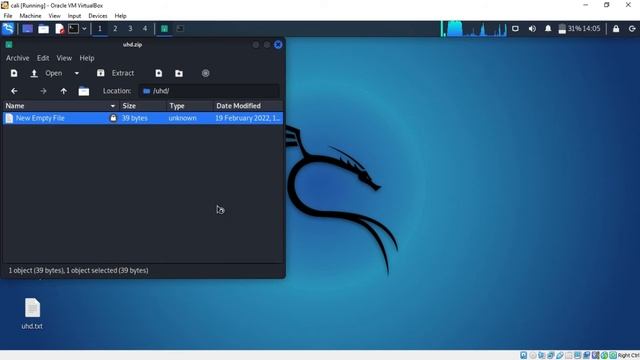Viewport: 640px width, 360px height.
Task: Switch to workspace 1
Action: (x=100, y=29)
